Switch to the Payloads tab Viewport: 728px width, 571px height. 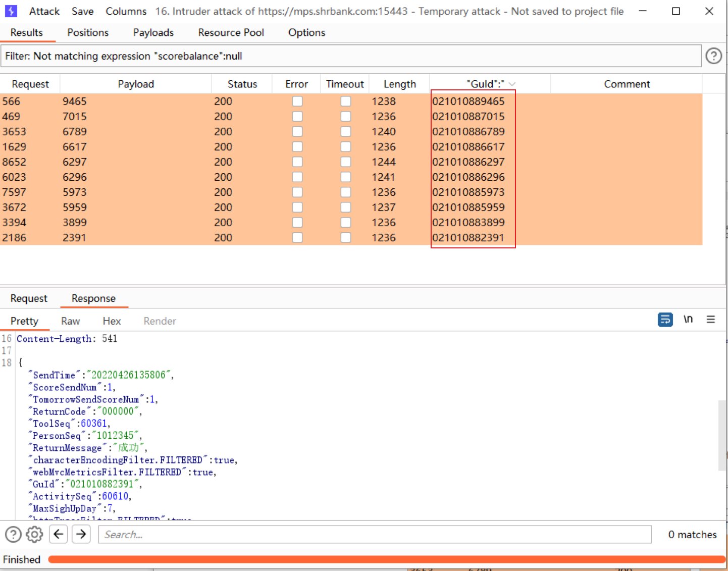click(153, 33)
